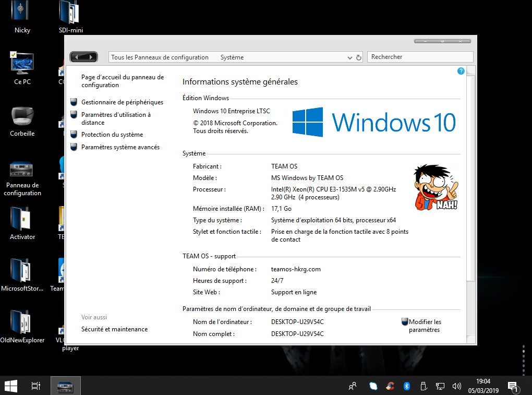Click the Système breadcrumb in address bar
Image resolution: width=532 pixels, height=395 pixels.
[232, 57]
